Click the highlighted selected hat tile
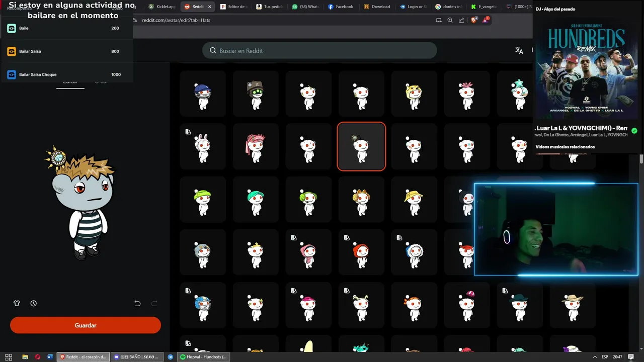This screenshot has height=362, width=644. [x=361, y=147]
